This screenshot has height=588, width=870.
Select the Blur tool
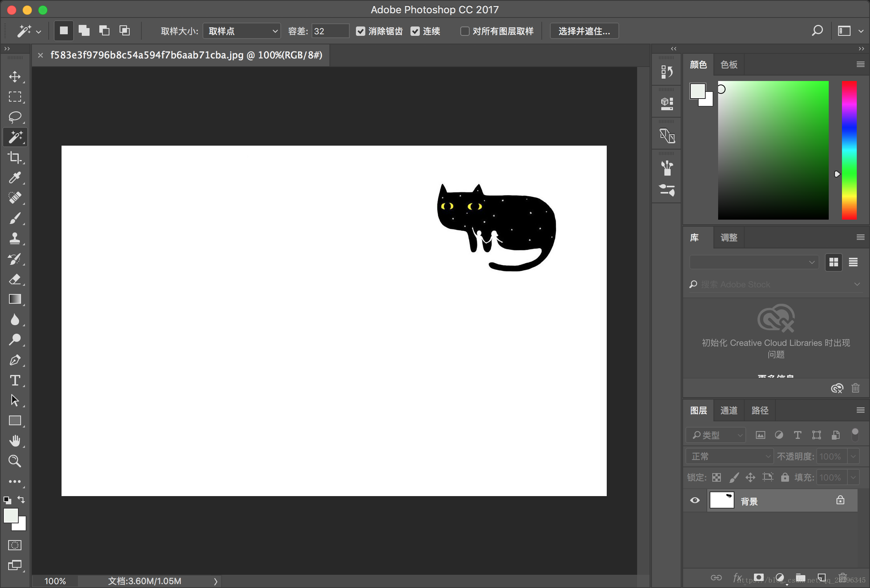[x=15, y=319]
